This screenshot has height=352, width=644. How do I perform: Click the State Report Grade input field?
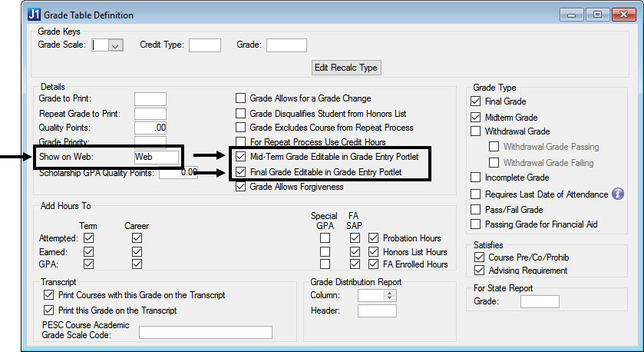pos(540,301)
